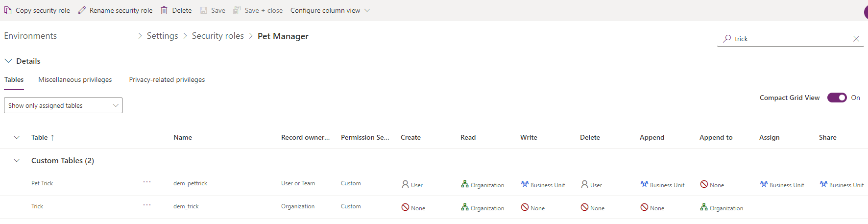Navigate to Settings in the breadcrumb
Screen dimensions: 868x224
point(162,36)
